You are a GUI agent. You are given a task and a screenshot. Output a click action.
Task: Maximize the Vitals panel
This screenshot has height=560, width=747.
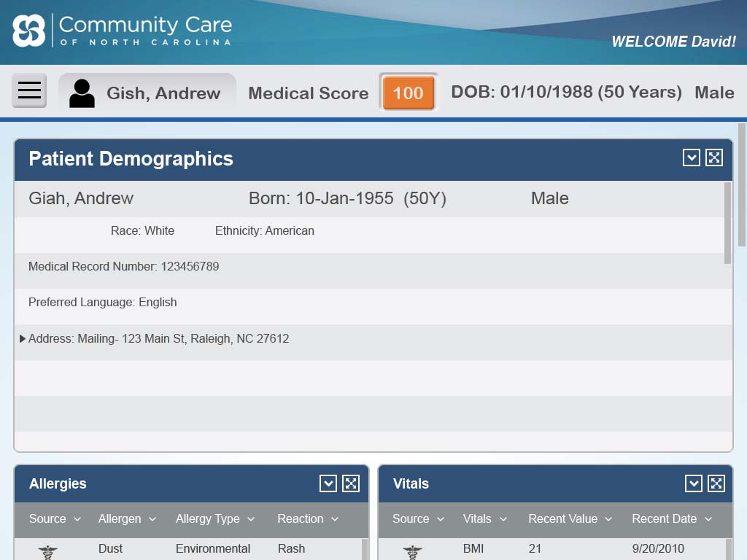click(x=716, y=483)
